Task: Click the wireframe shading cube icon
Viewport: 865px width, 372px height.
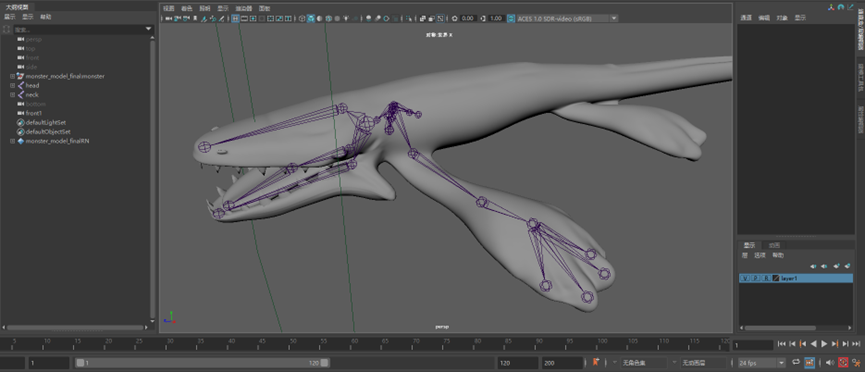Action: (x=302, y=18)
